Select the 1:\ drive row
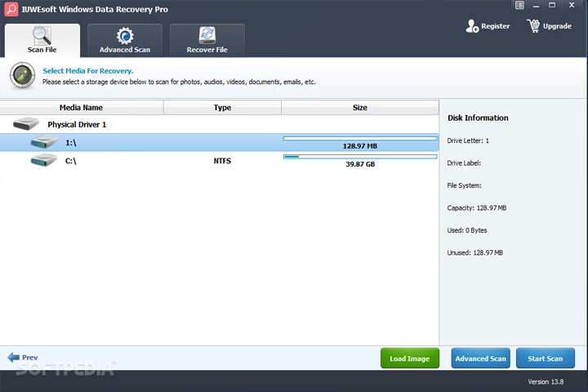 pos(220,143)
